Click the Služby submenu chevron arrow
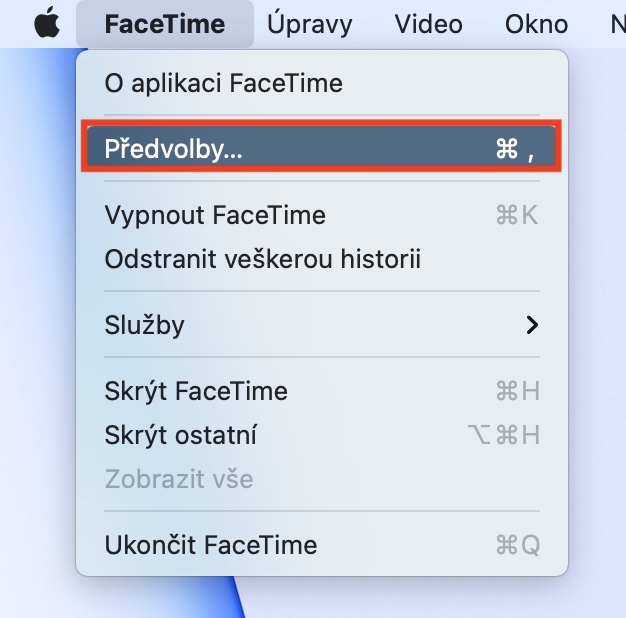 pos(532,325)
